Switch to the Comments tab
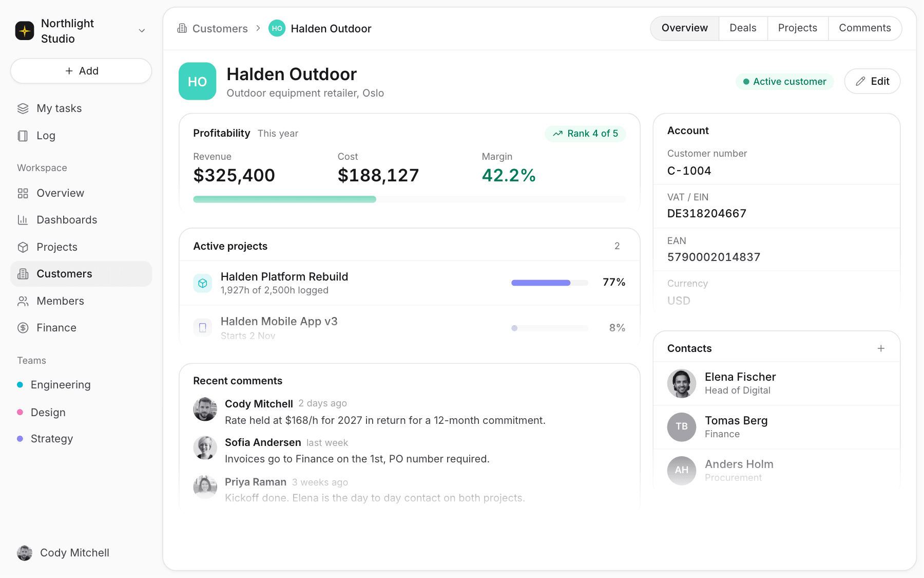 click(864, 28)
